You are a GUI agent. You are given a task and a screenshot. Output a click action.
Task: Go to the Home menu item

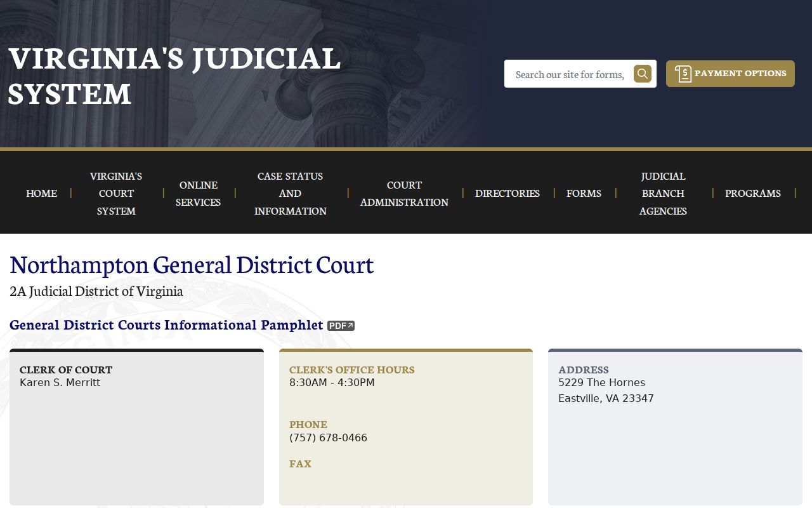pos(42,193)
